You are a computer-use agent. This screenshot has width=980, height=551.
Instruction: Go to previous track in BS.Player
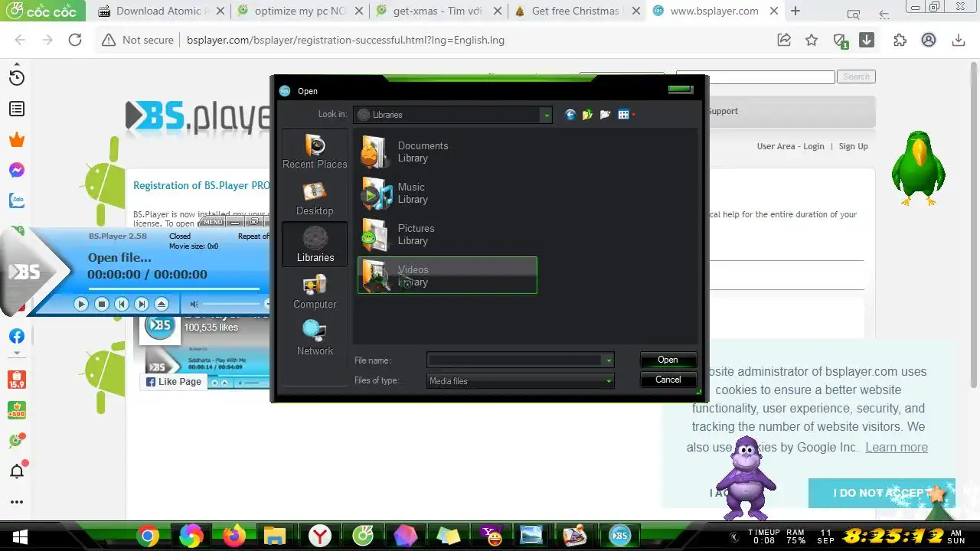(x=121, y=304)
